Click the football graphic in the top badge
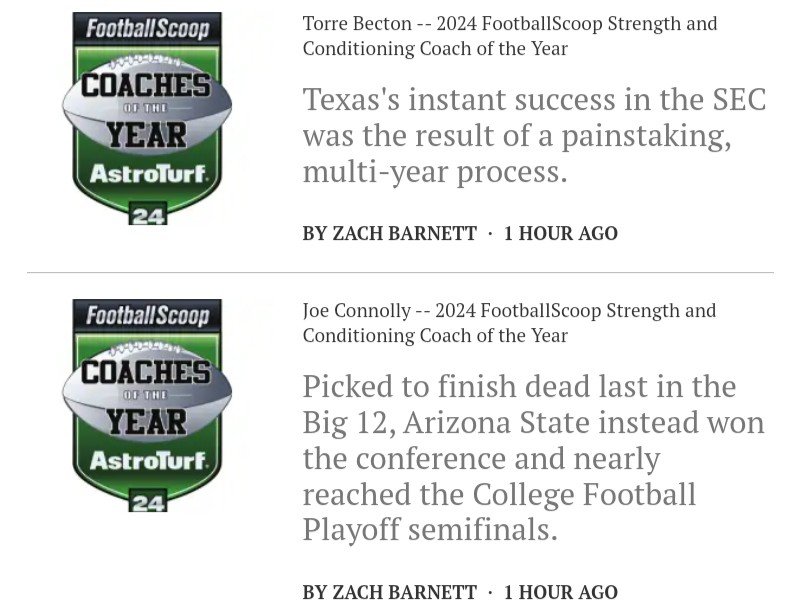The image size is (800, 612). [147, 106]
